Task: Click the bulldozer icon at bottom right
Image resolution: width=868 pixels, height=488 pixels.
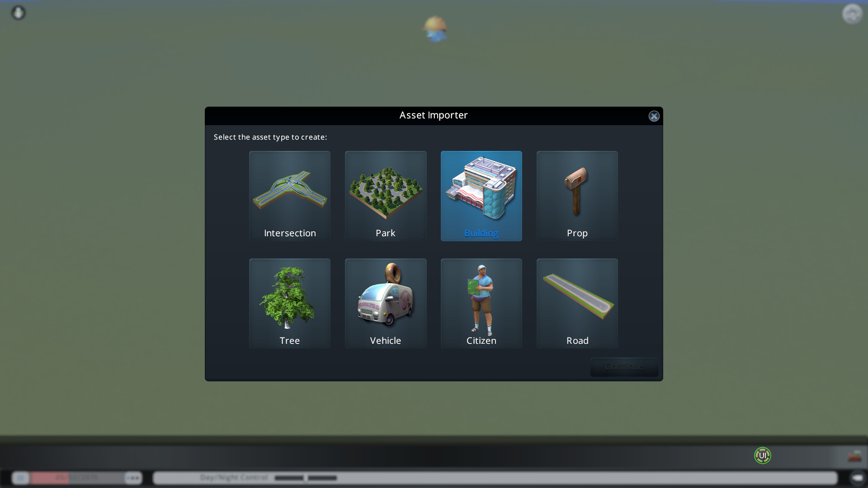Action: [x=854, y=456]
